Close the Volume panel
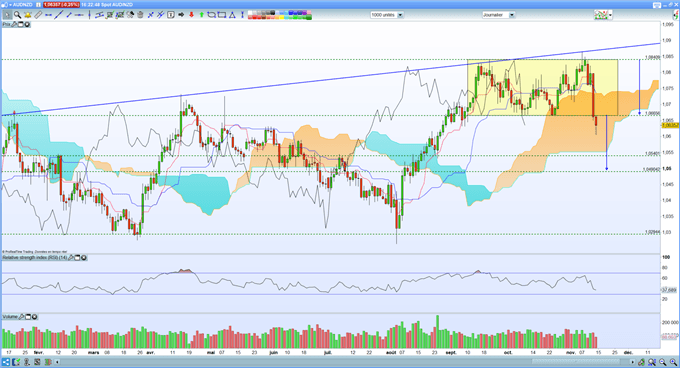 (34, 317)
